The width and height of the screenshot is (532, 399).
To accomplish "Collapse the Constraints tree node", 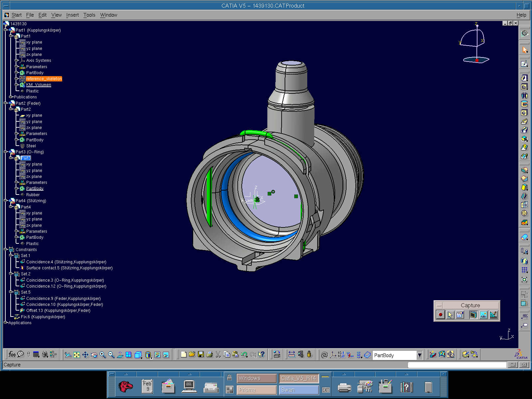I will tap(6, 249).
